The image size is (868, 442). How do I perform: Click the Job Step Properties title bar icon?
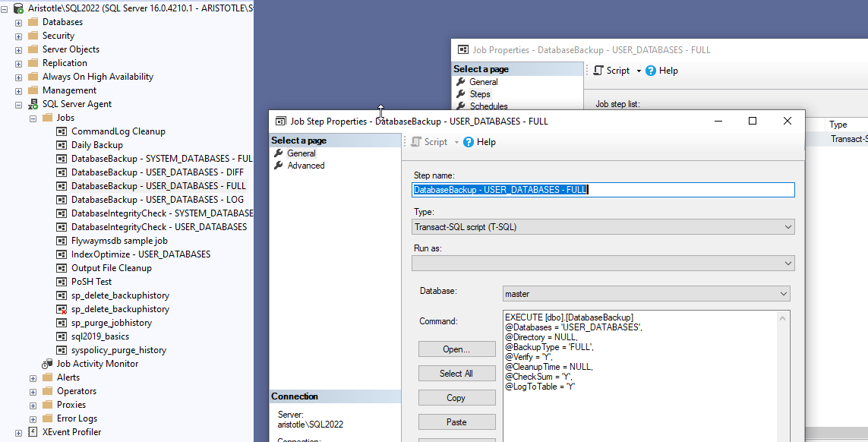[x=281, y=121]
